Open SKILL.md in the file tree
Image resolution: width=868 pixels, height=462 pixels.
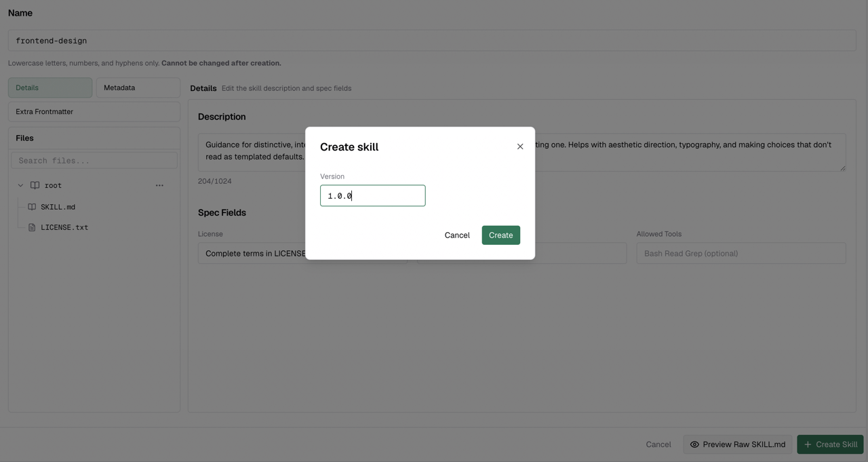(x=58, y=207)
